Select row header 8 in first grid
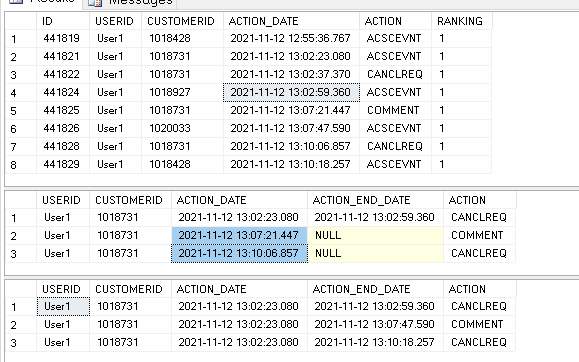 click(x=21, y=164)
